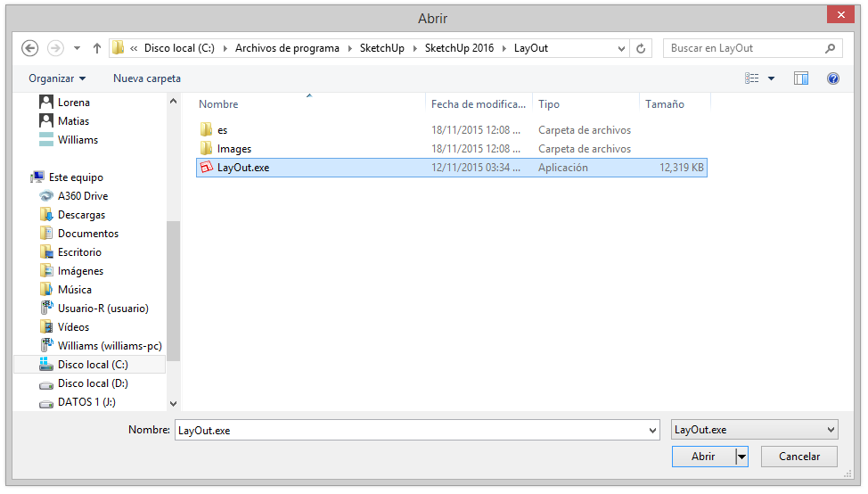Open the Organizar menu
Screen dimensions: 868x494
click(57, 78)
